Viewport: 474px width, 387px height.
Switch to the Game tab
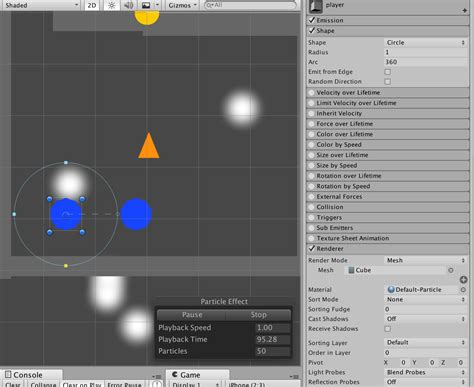pos(197,375)
